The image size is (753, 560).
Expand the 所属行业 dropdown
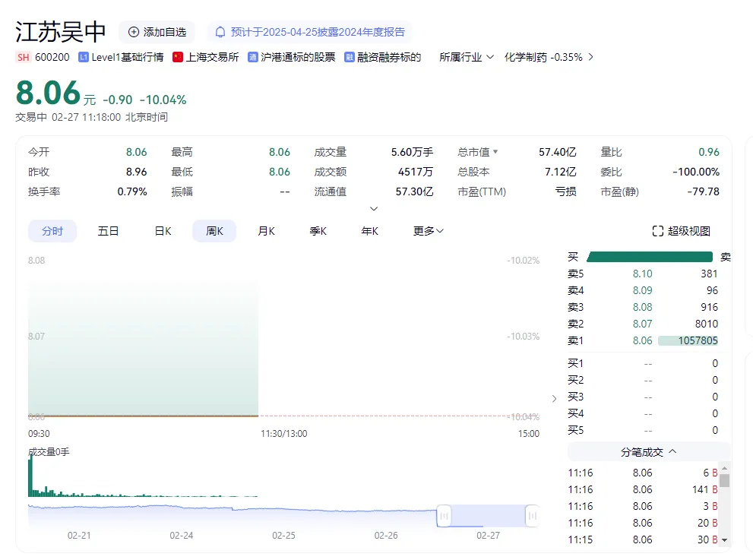point(490,57)
